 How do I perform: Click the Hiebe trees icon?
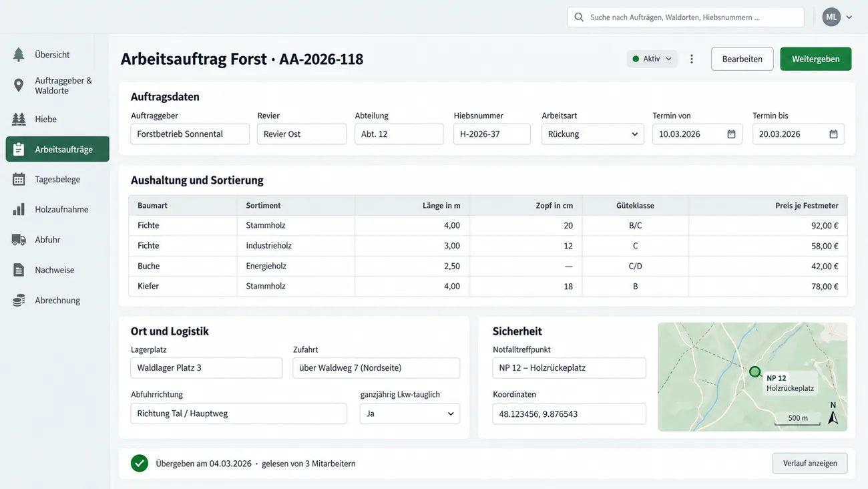19,119
